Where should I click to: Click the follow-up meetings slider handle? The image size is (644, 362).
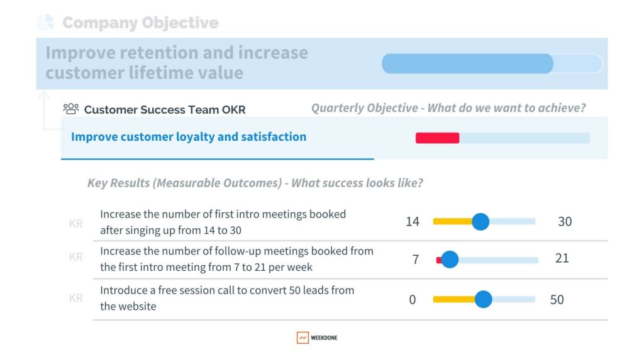[450, 260]
